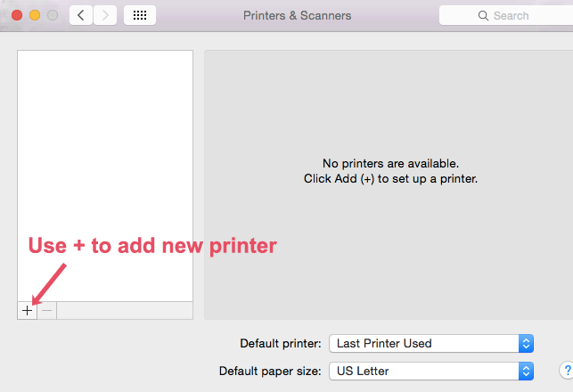The height and width of the screenshot is (392, 573).
Task: Close the Printers & Scanners window
Action: pos(17,15)
